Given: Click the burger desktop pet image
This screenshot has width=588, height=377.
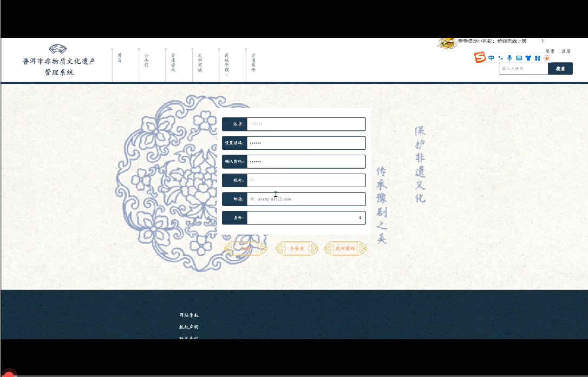Looking at the screenshot, I should pyautogui.click(x=447, y=43).
